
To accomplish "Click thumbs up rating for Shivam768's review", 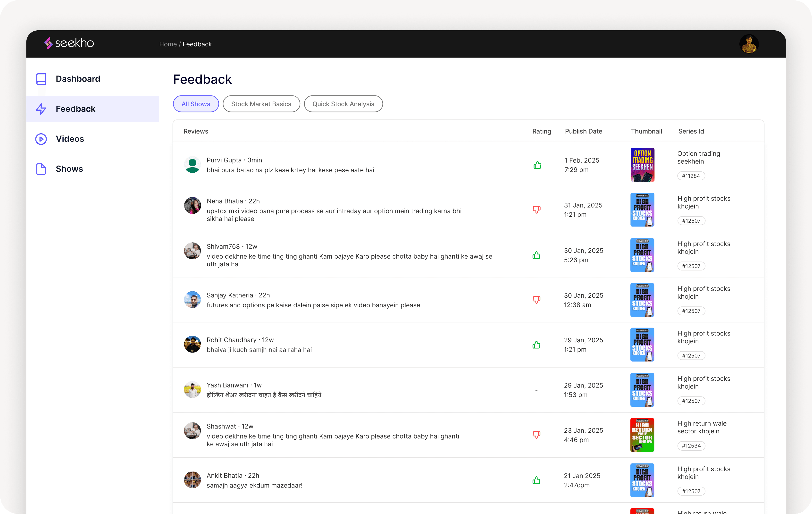I will [x=536, y=255].
